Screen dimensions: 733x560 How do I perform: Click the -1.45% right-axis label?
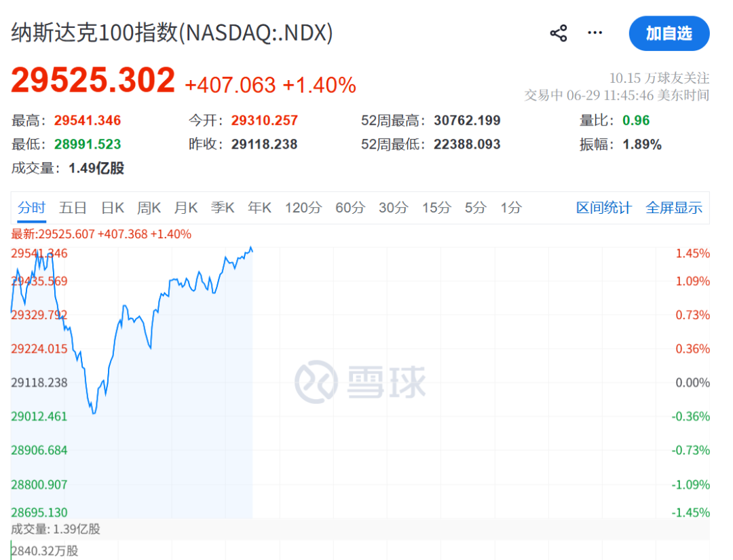(x=691, y=512)
